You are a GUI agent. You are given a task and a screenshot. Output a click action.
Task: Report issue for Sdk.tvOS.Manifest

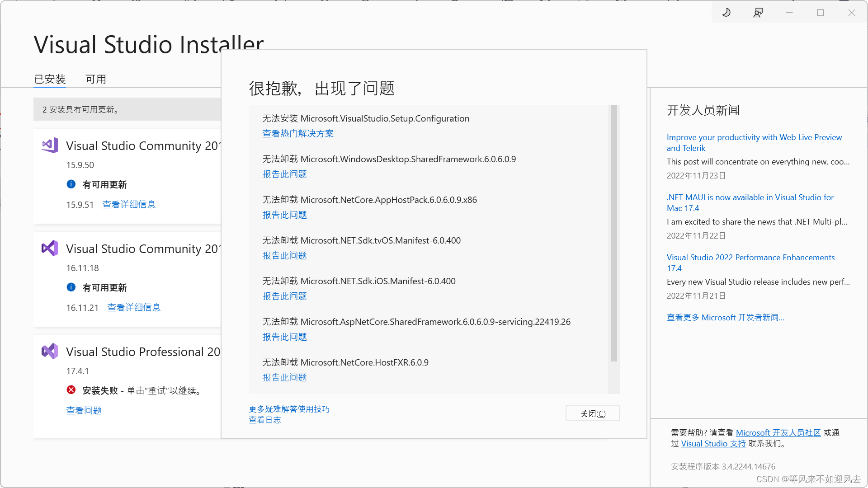(x=285, y=256)
